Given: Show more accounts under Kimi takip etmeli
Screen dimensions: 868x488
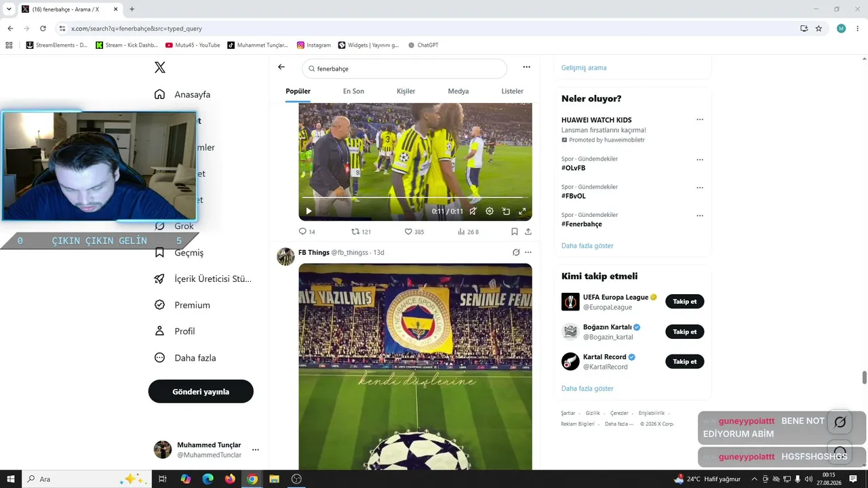Looking at the screenshot, I should 587,388.
